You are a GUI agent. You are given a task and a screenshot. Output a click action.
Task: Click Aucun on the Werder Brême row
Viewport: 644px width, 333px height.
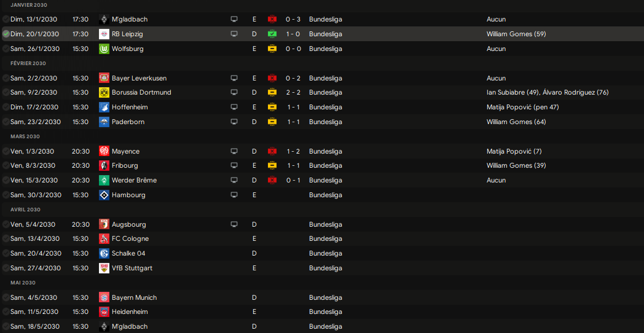pos(496,180)
